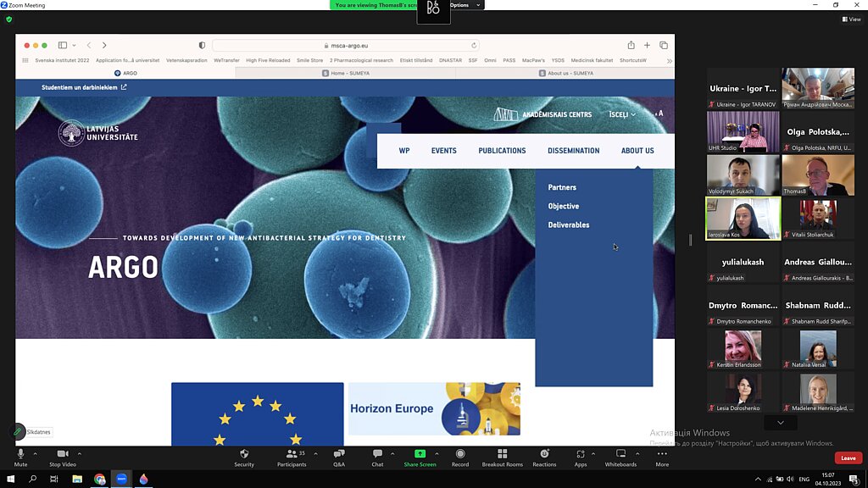
Task: Expand video options arrow next to Stop Video
Action: point(80,454)
